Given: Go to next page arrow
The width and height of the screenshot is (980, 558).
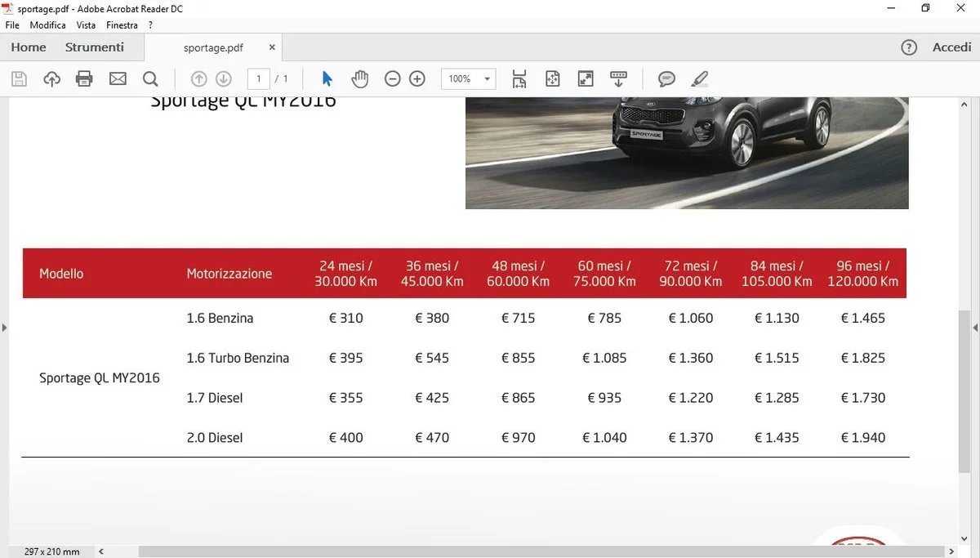Looking at the screenshot, I should pyautogui.click(x=224, y=79).
